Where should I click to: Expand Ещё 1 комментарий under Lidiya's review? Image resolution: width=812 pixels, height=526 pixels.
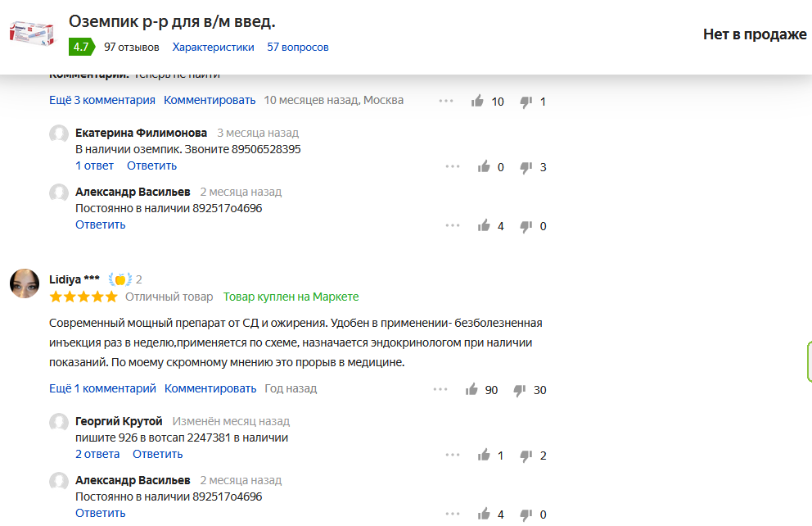(102, 388)
